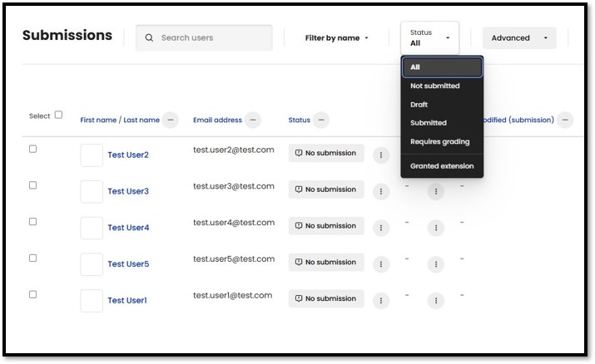Check the box for Test User2
Screen dimensions: 595x364
[x=33, y=149]
